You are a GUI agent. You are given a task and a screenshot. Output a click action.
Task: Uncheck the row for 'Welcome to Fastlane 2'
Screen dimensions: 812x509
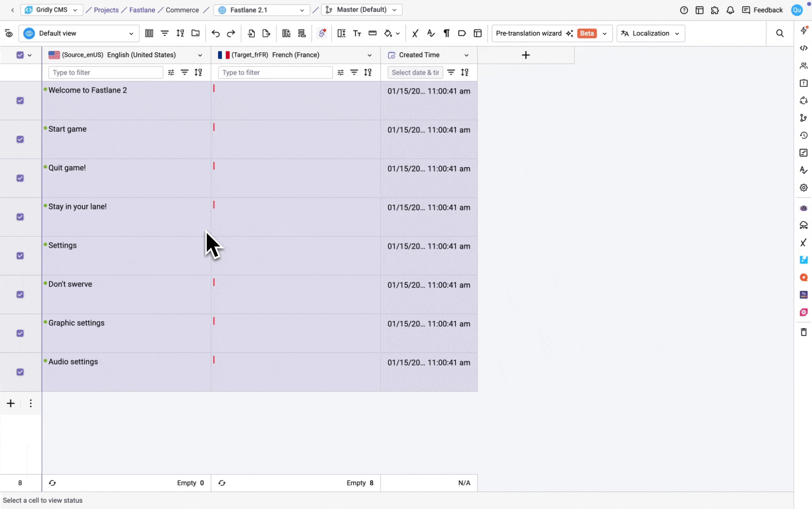[x=20, y=100]
